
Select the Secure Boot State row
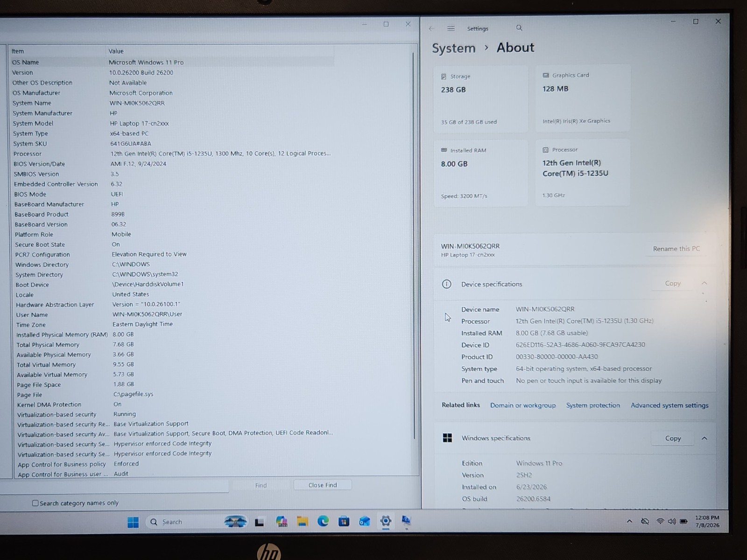point(173,245)
